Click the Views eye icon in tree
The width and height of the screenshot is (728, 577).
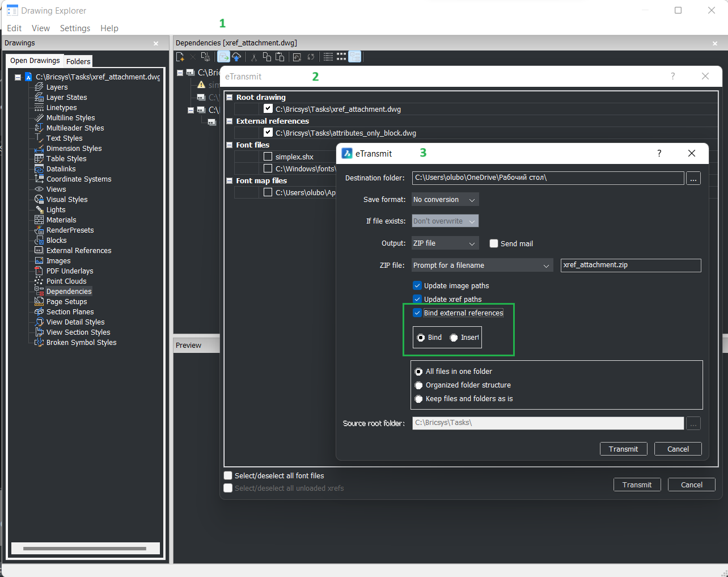pos(39,189)
